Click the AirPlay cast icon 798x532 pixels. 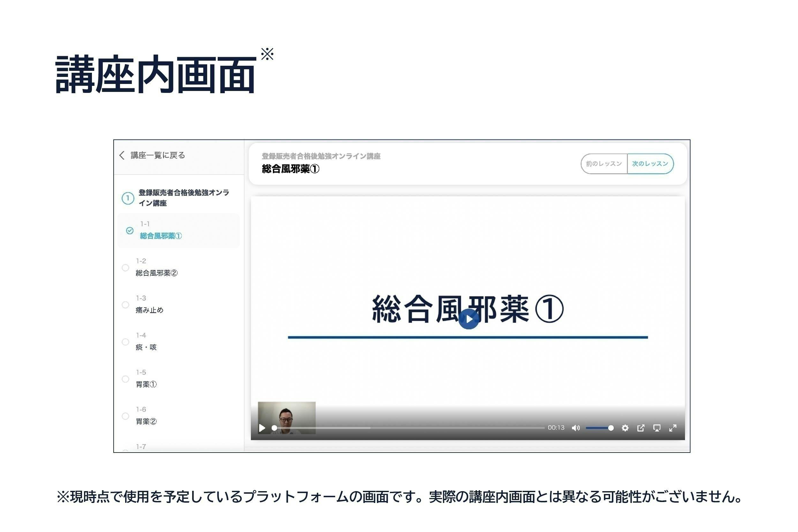pyautogui.click(x=657, y=428)
